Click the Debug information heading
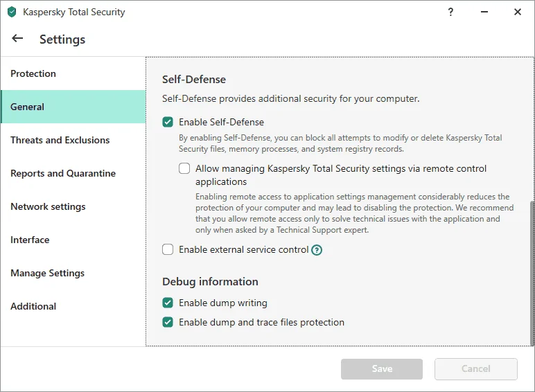 point(210,282)
